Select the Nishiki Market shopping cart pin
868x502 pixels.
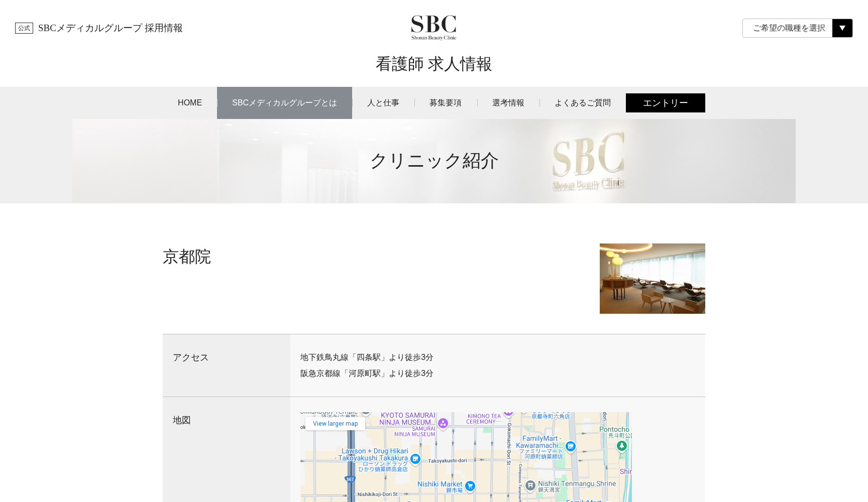pyautogui.click(x=470, y=485)
